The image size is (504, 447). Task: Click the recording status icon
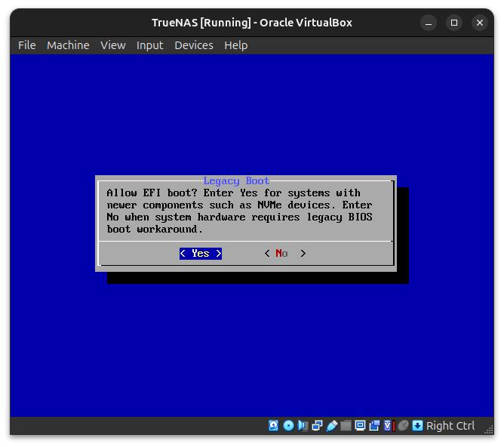374,426
